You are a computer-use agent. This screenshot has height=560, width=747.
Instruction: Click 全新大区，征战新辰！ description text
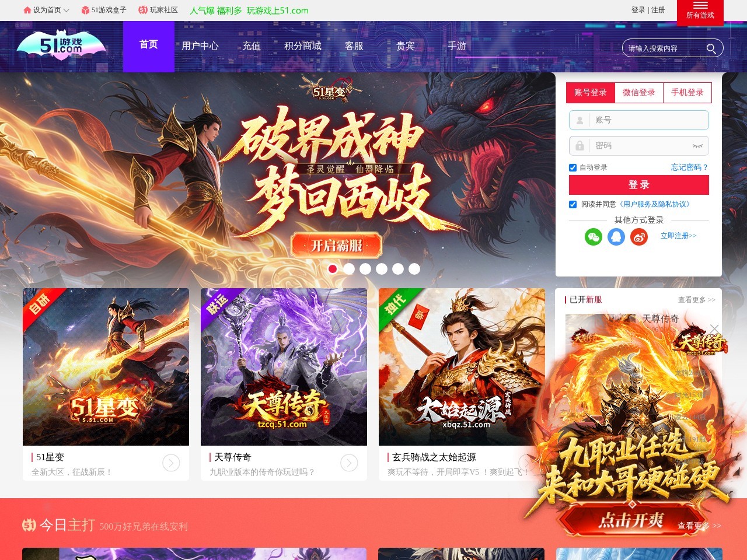(x=72, y=472)
